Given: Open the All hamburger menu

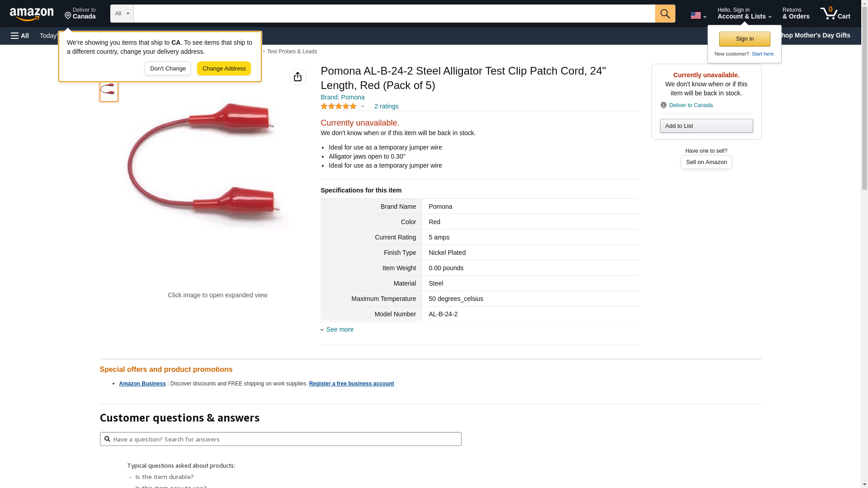Looking at the screenshot, I should [20, 36].
